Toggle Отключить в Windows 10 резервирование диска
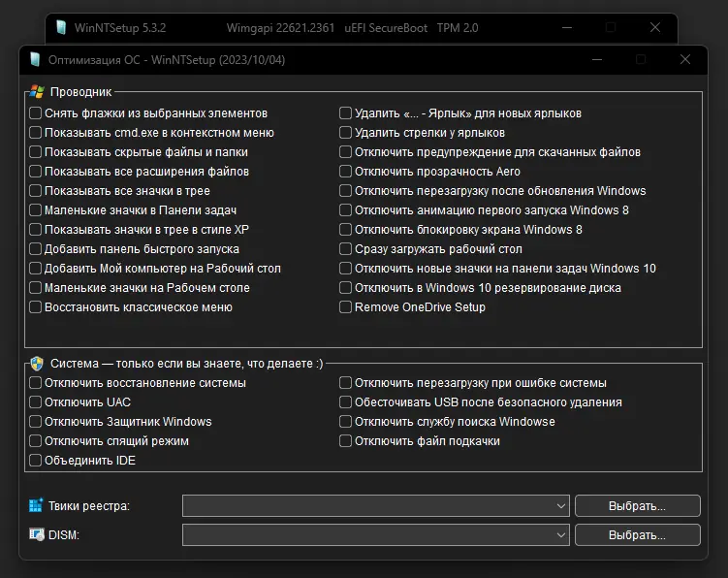Image resolution: width=728 pixels, height=578 pixels. click(345, 288)
